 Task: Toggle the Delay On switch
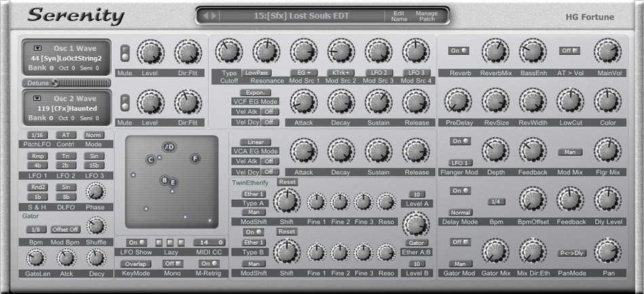click(x=460, y=191)
